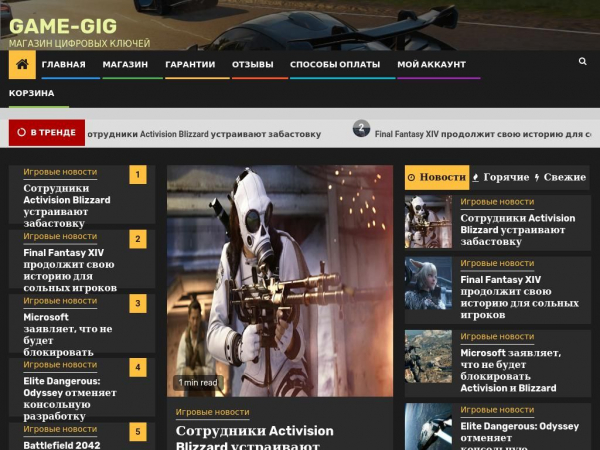The width and height of the screenshot is (600, 450).
Task: Click Игровые новости category above left Microsoft item
Action: (x=60, y=301)
